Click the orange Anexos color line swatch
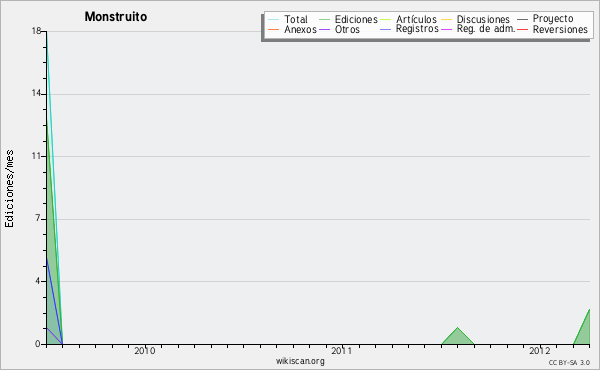The width and height of the screenshot is (600, 370). tap(274, 29)
